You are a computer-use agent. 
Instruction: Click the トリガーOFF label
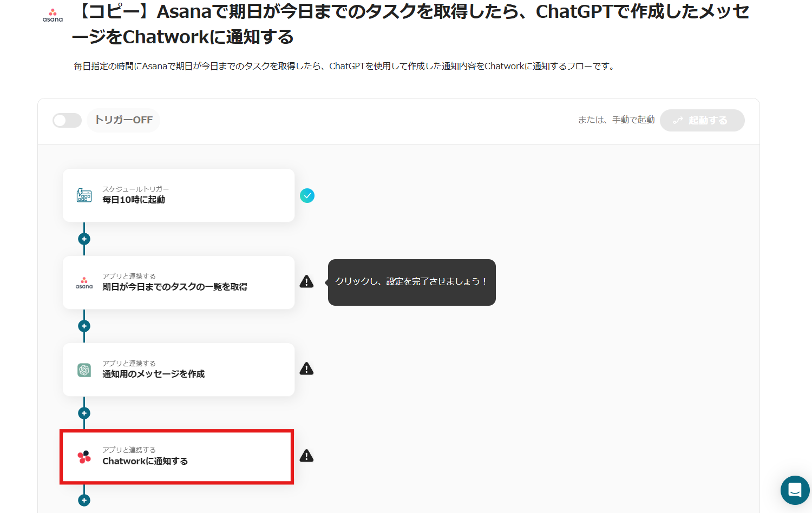click(x=124, y=120)
